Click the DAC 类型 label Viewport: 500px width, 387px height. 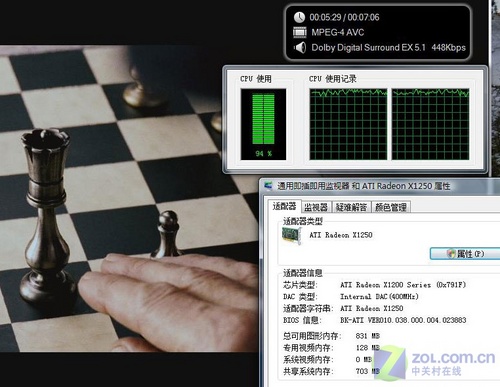tap(300, 297)
